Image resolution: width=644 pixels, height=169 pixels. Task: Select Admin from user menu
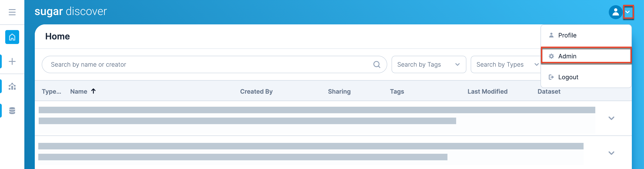[x=567, y=56]
